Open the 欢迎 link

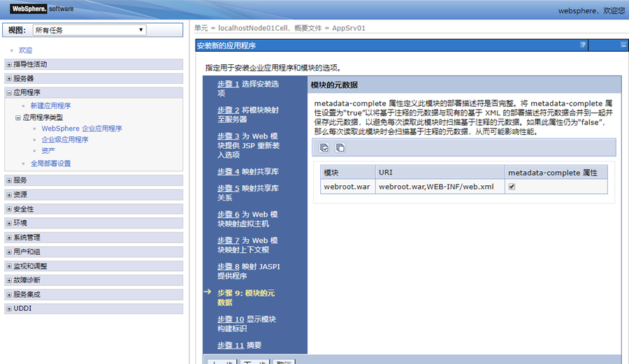pyautogui.click(x=25, y=50)
